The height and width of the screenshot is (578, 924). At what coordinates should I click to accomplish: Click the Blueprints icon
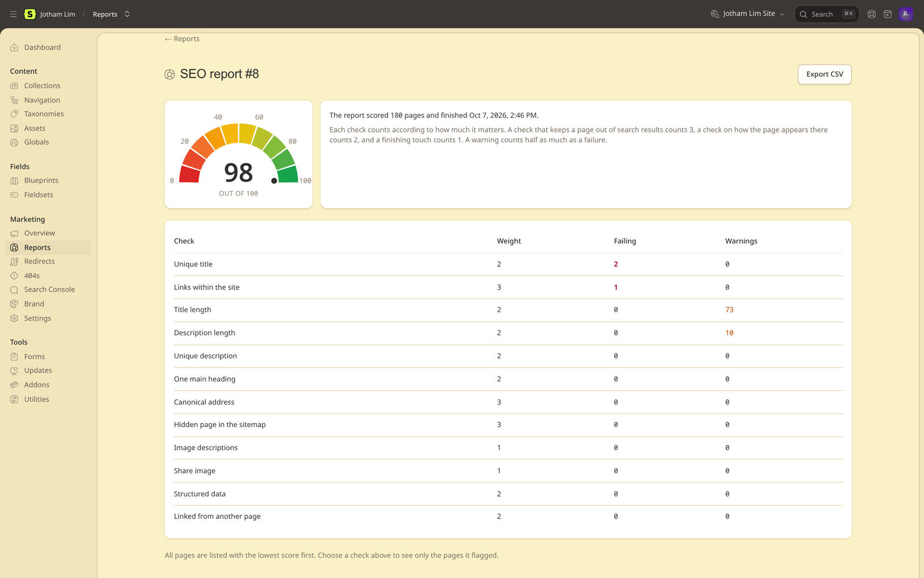[x=14, y=180]
